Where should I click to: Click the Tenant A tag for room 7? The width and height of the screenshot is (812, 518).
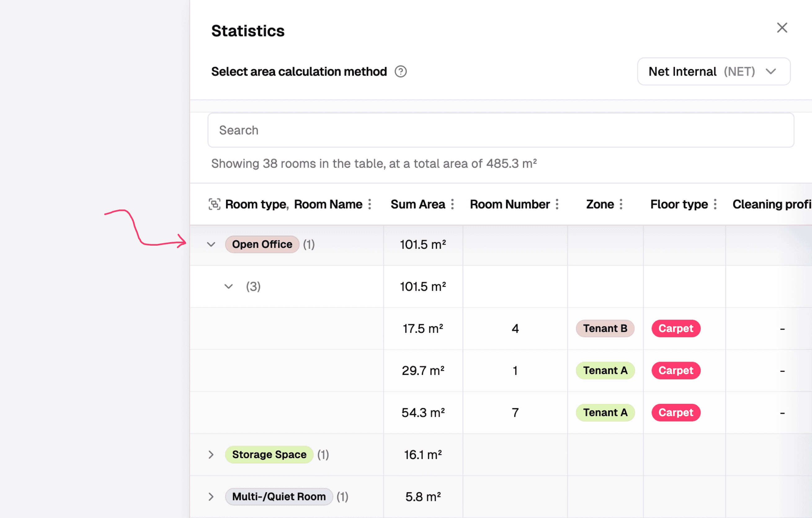605,413
